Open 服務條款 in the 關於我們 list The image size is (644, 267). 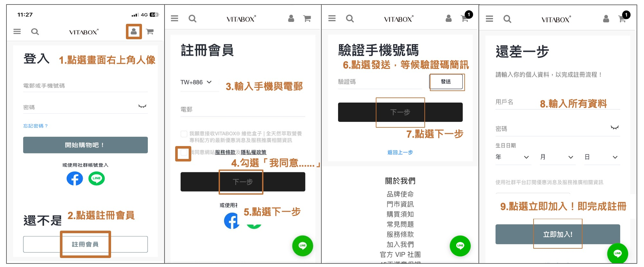click(400, 235)
